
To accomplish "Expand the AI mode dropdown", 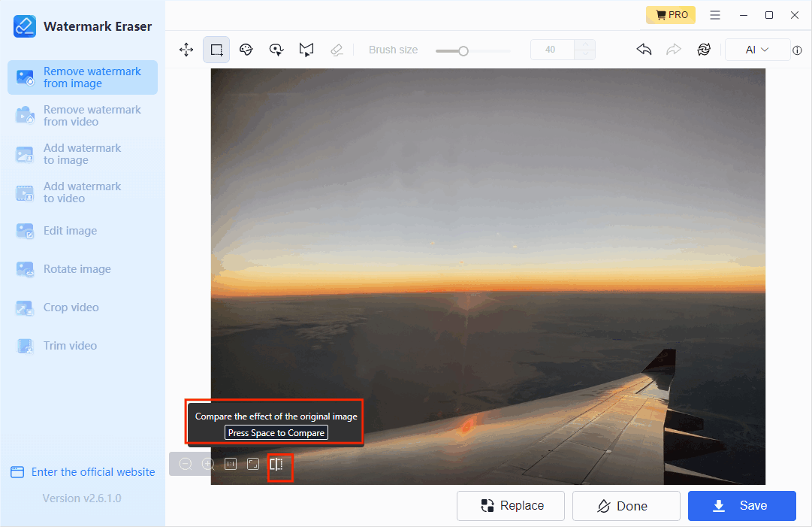I will pyautogui.click(x=757, y=50).
